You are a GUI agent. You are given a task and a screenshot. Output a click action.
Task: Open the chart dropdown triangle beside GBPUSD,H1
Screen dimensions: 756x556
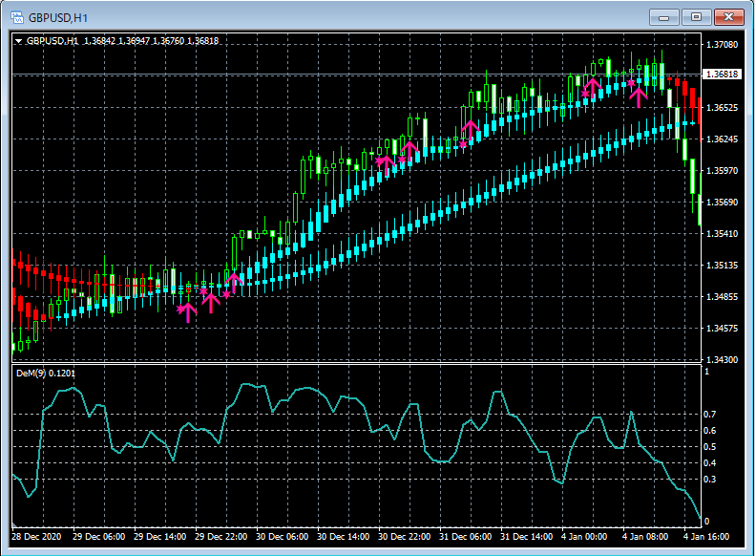[18, 41]
